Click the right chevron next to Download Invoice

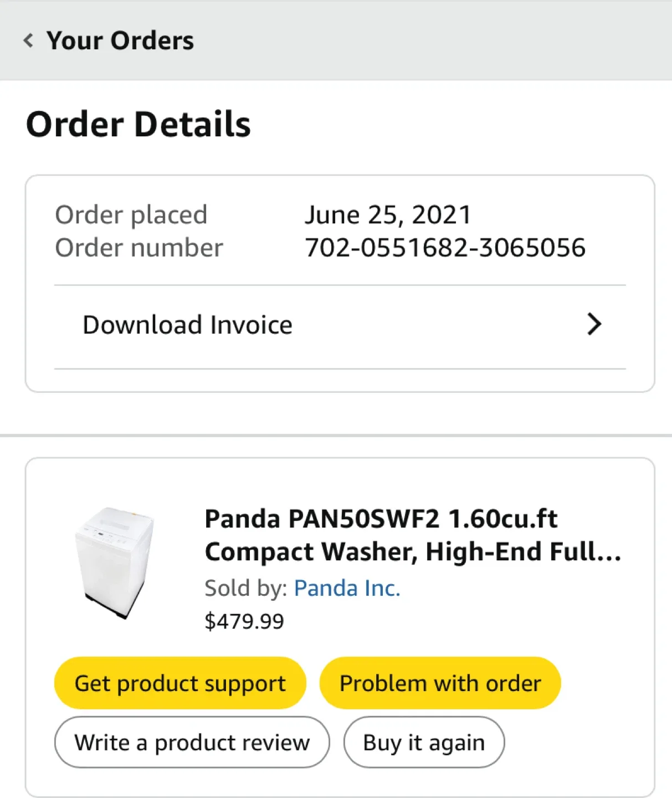(x=594, y=324)
